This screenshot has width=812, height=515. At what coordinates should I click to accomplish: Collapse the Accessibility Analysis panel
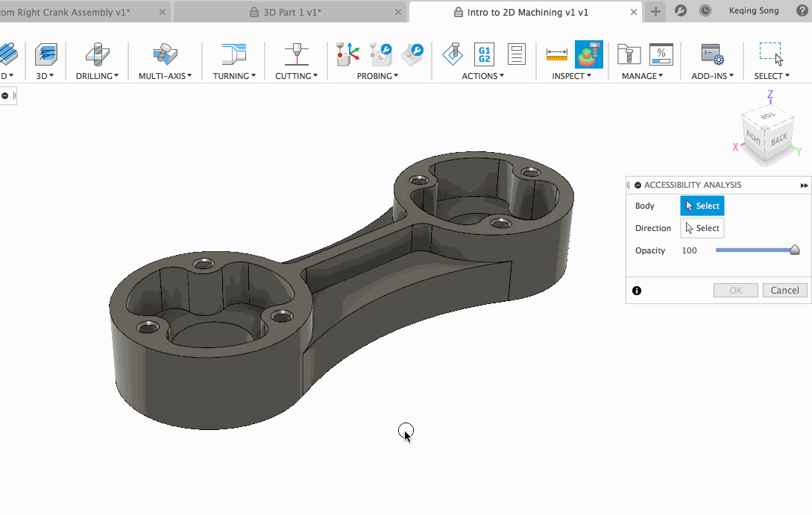[x=638, y=185]
